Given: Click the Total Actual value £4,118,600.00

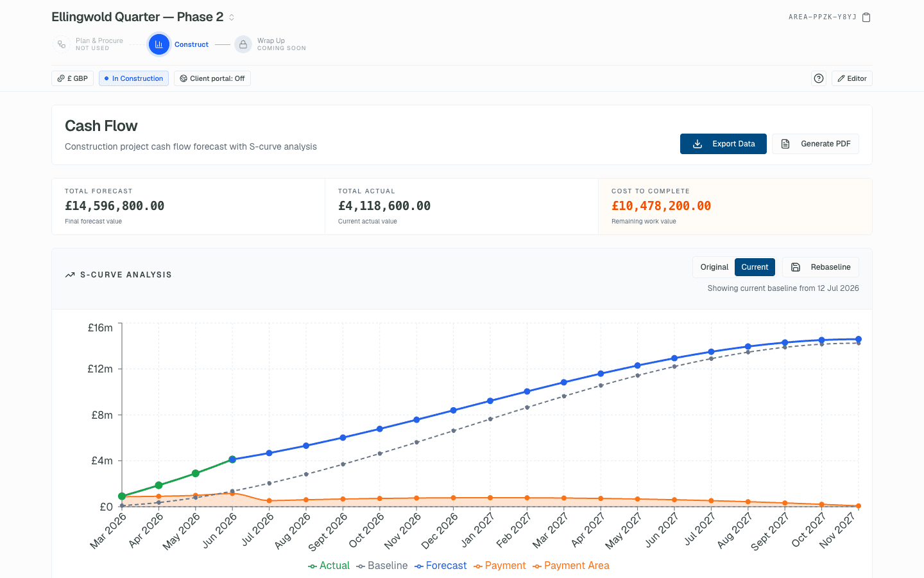Looking at the screenshot, I should pyautogui.click(x=384, y=206).
